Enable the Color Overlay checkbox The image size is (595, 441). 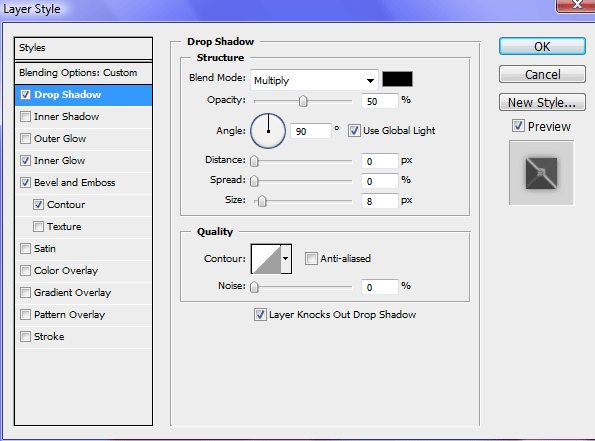(x=25, y=271)
